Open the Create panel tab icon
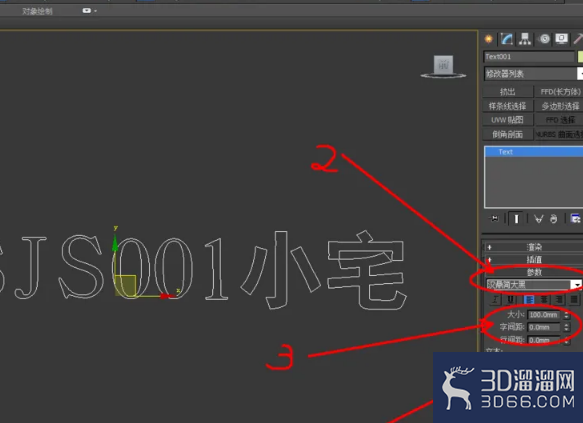Screen dimensions: 583x423 [x=489, y=39]
